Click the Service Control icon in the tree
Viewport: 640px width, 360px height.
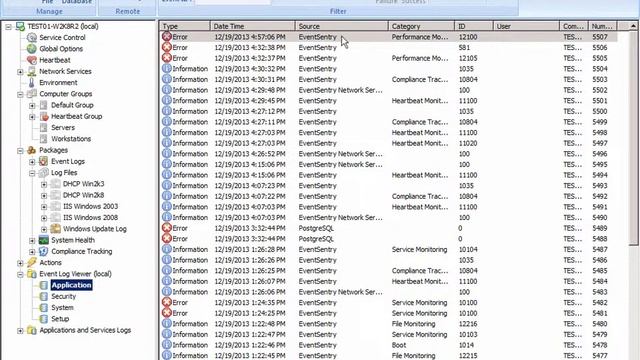point(31,38)
